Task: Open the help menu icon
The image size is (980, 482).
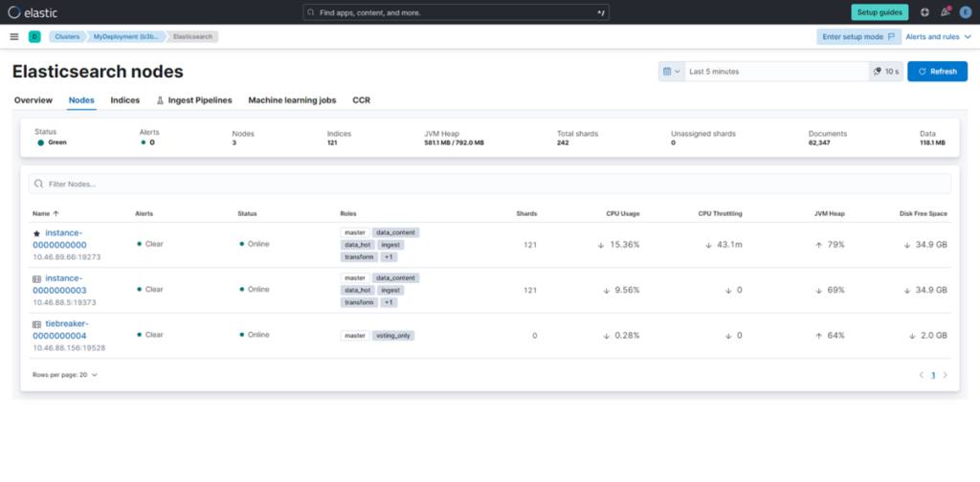Action: (924, 12)
